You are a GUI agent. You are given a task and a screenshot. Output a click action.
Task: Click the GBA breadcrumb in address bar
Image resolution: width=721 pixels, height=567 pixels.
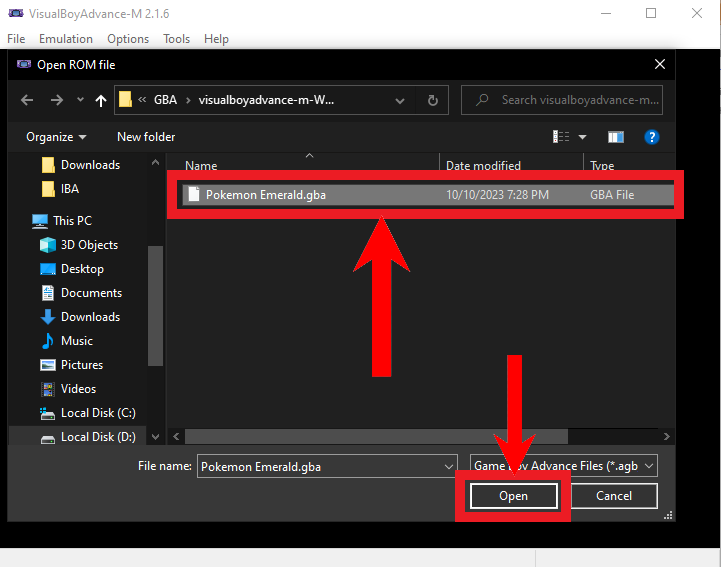pyautogui.click(x=165, y=100)
